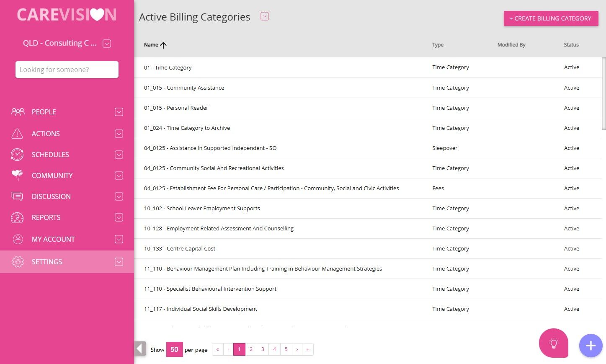Screen dimensions: 606x364
Task: Click the purple plus floating button
Action: tap(591, 346)
